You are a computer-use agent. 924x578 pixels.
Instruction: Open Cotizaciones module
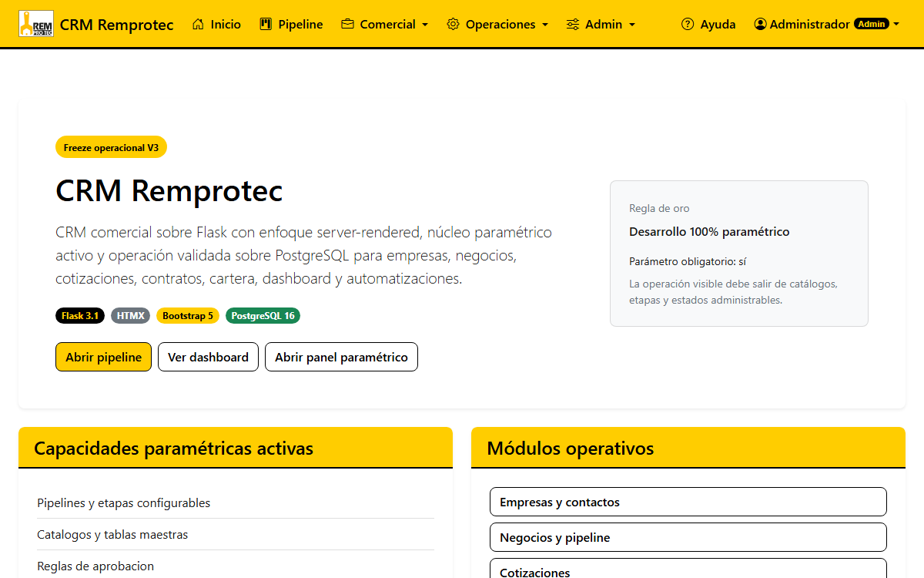pyautogui.click(x=688, y=569)
